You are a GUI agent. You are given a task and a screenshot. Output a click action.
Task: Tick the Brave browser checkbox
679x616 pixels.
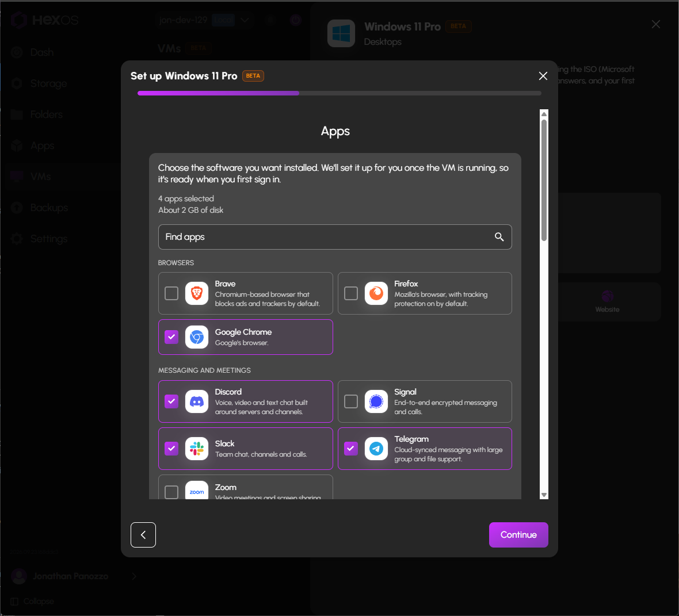[171, 293]
